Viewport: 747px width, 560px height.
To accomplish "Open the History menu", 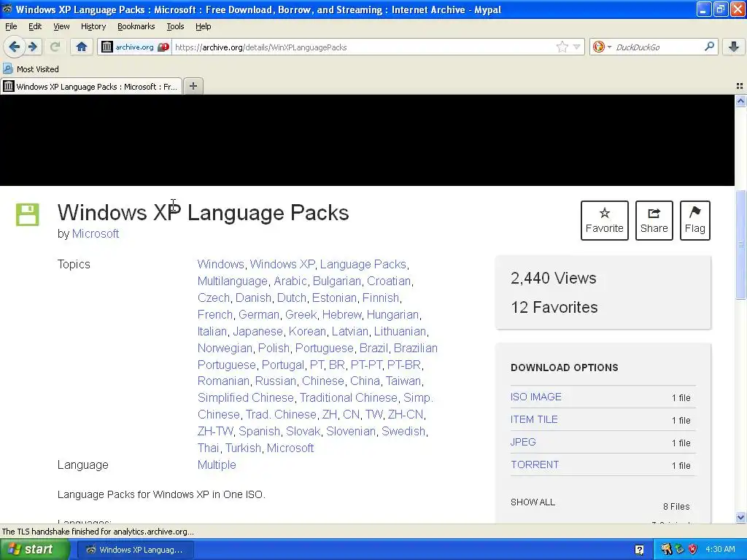I will pos(93,26).
